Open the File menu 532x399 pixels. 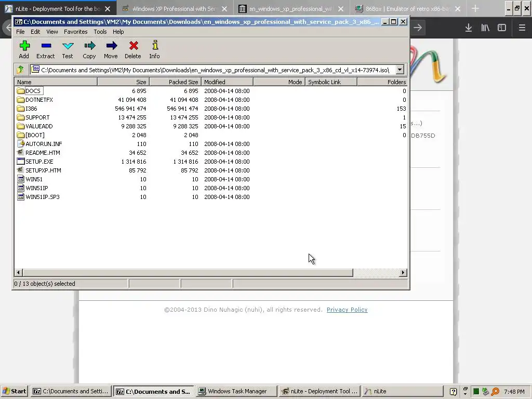coord(20,32)
